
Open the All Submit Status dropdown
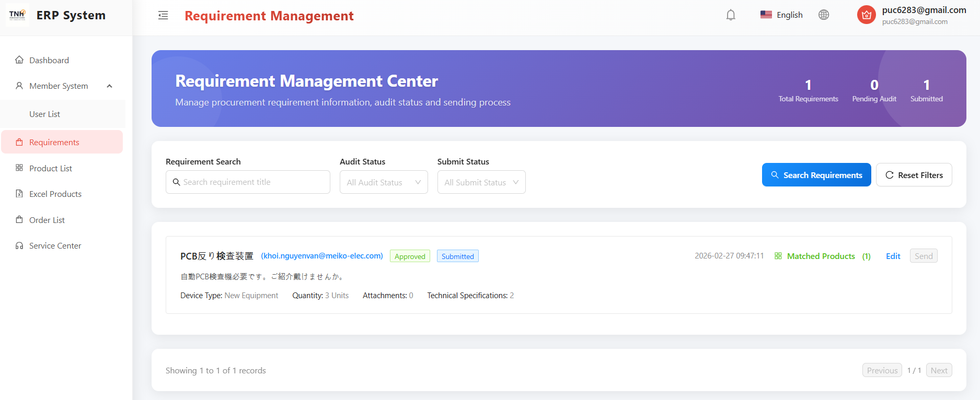[481, 182]
